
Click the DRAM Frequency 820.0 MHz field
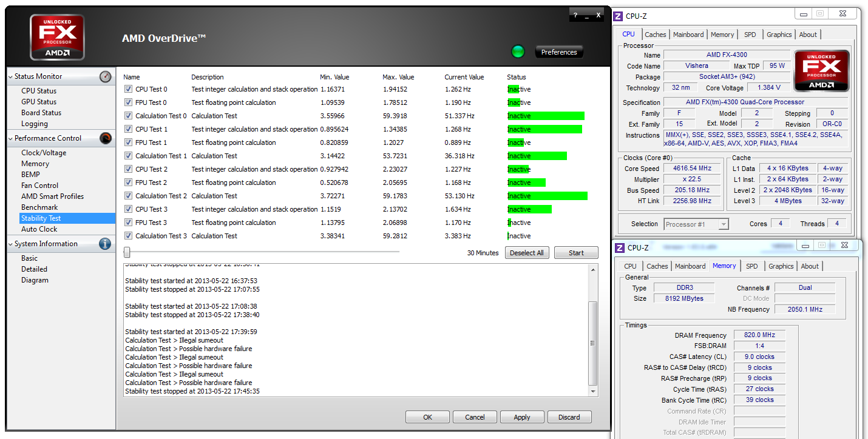[x=759, y=335]
